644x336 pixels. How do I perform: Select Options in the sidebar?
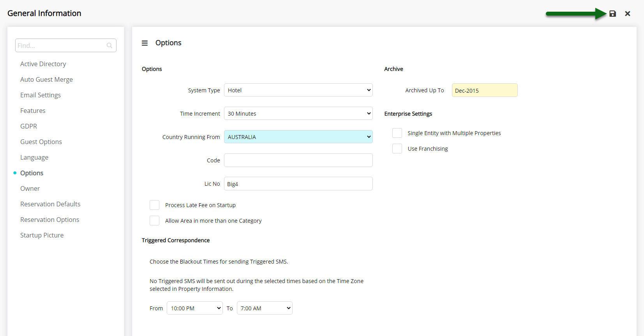(32, 173)
